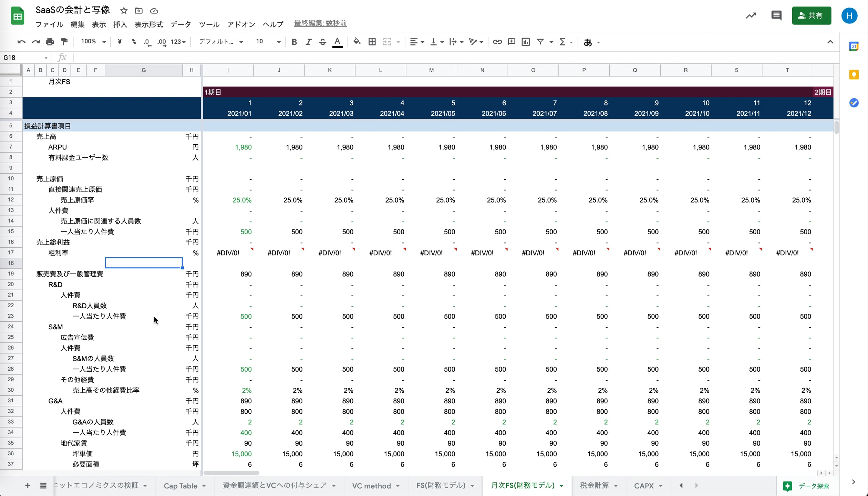
Task: Select the paint format tool
Action: click(64, 42)
